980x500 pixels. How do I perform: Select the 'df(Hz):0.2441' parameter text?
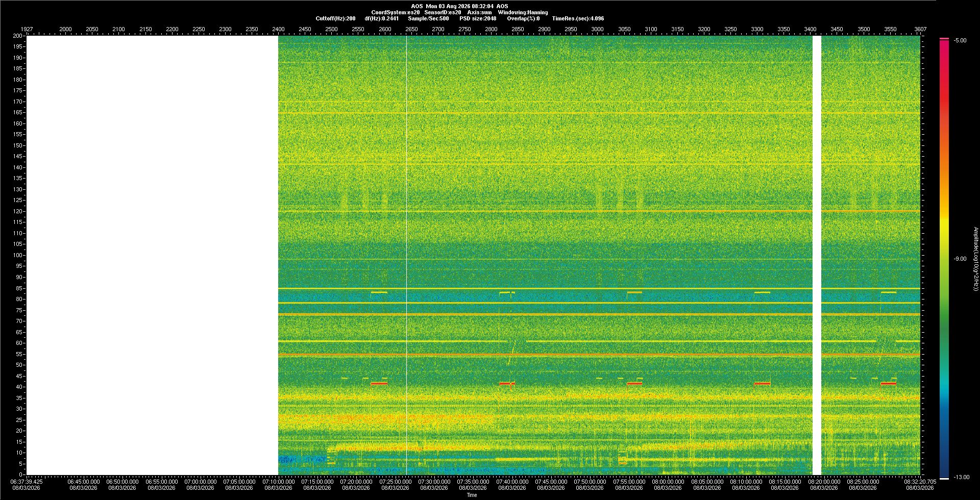point(381,18)
